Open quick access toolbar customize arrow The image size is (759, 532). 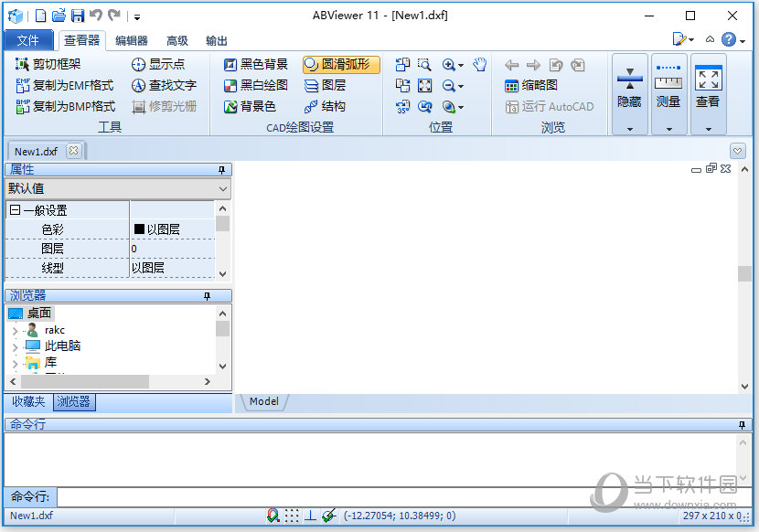pos(137,17)
